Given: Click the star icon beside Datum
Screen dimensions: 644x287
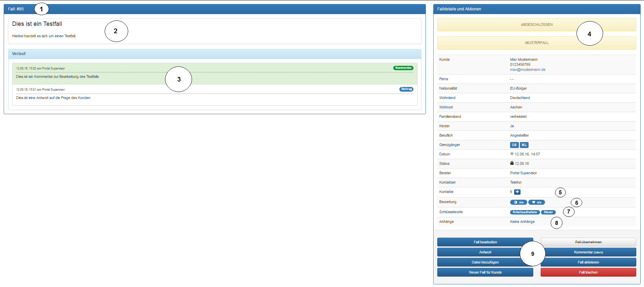Looking at the screenshot, I should tap(512, 154).
